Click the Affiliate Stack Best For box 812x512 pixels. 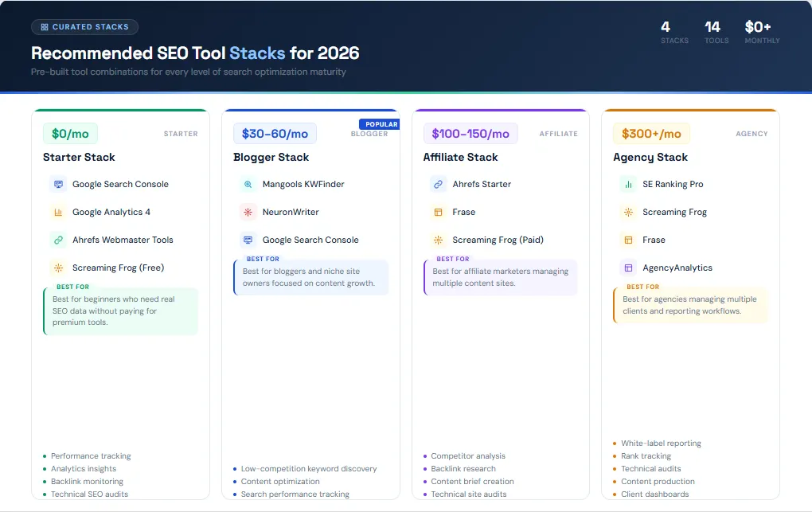(x=501, y=277)
